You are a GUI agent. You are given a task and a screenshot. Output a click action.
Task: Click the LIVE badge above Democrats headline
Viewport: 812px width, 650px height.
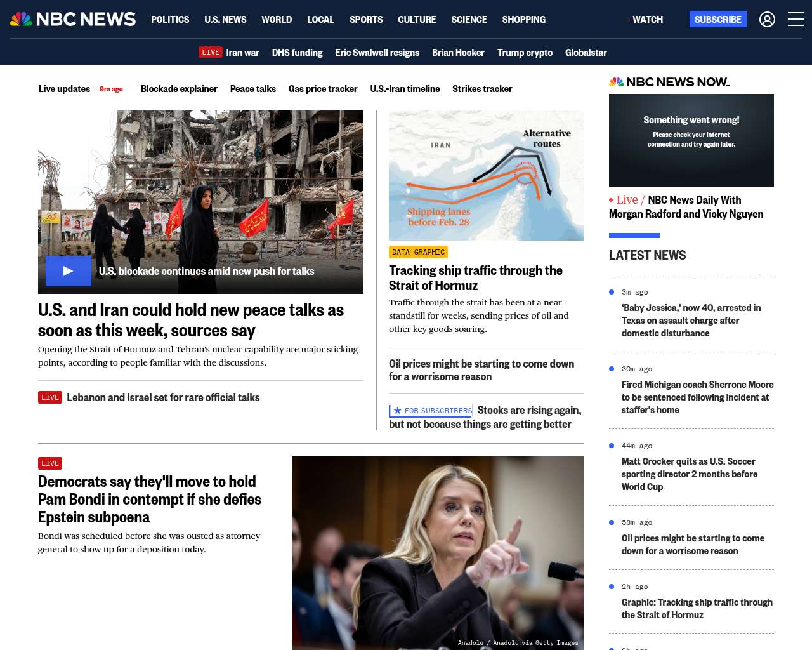[x=50, y=463]
